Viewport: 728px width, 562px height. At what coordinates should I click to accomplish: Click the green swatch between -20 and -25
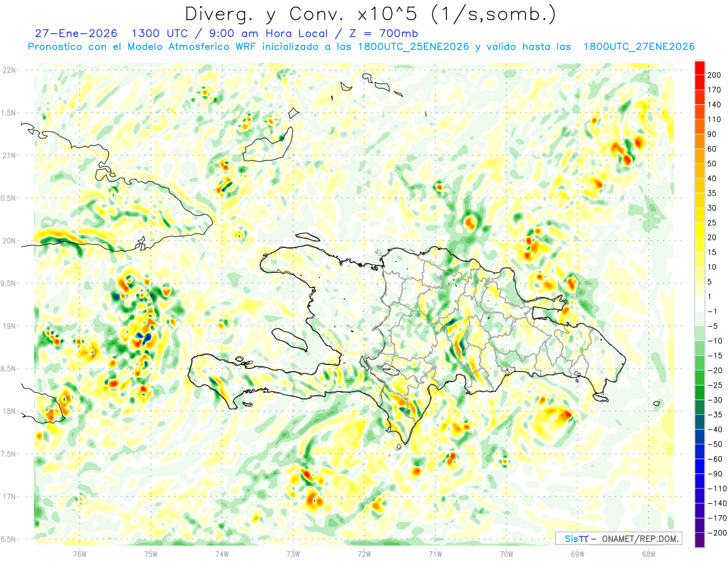pyautogui.click(x=700, y=378)
